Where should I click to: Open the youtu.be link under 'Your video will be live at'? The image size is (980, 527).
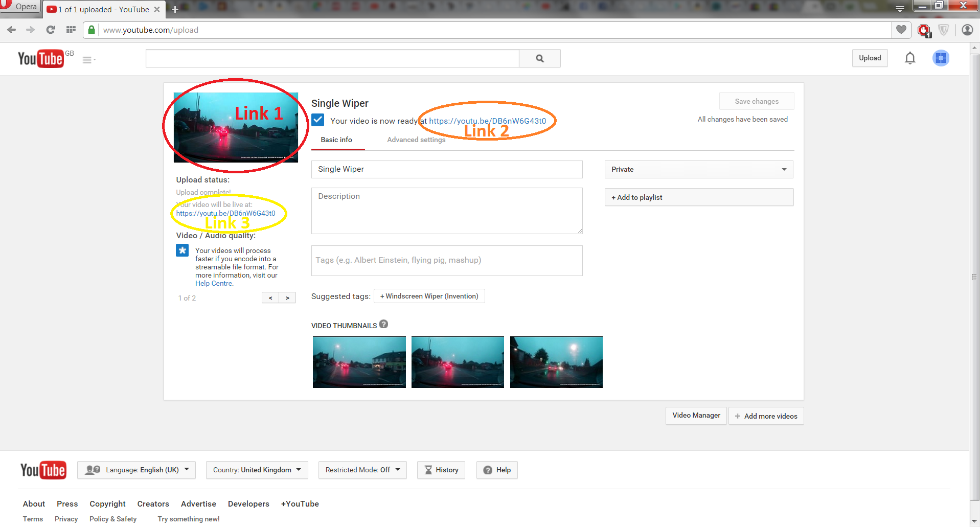[x=226, y=213]
